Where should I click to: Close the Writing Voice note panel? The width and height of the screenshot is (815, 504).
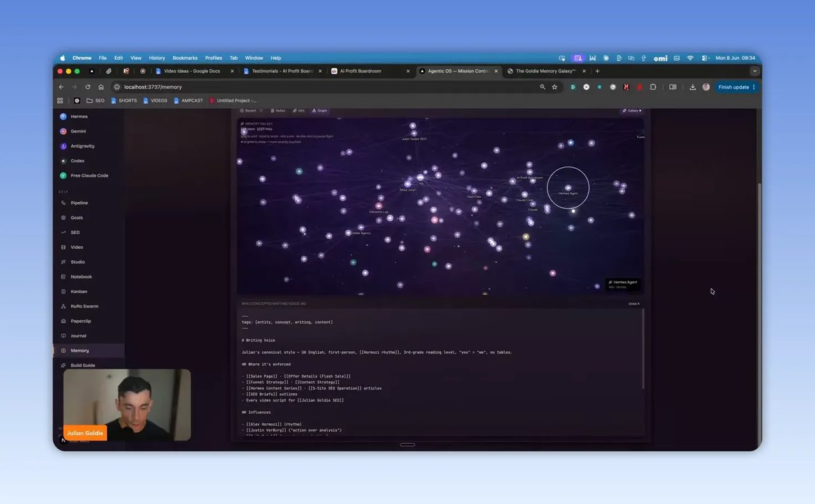634,304
